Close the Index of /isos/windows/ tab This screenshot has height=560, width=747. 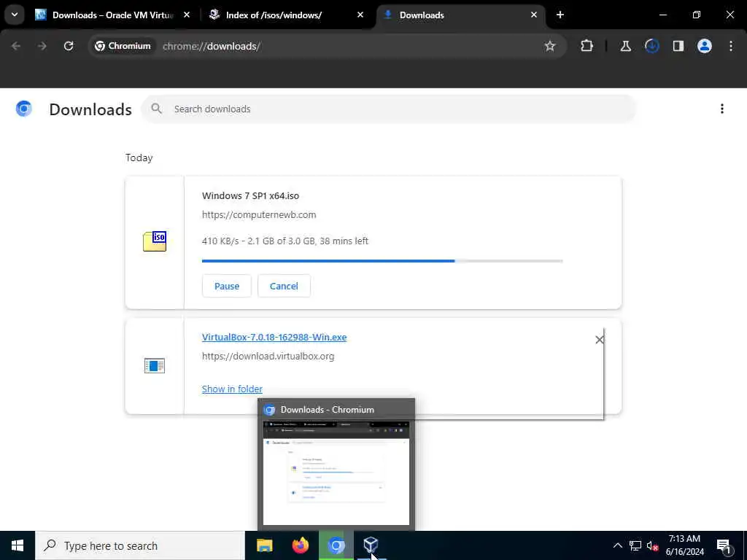coord(360,15)
